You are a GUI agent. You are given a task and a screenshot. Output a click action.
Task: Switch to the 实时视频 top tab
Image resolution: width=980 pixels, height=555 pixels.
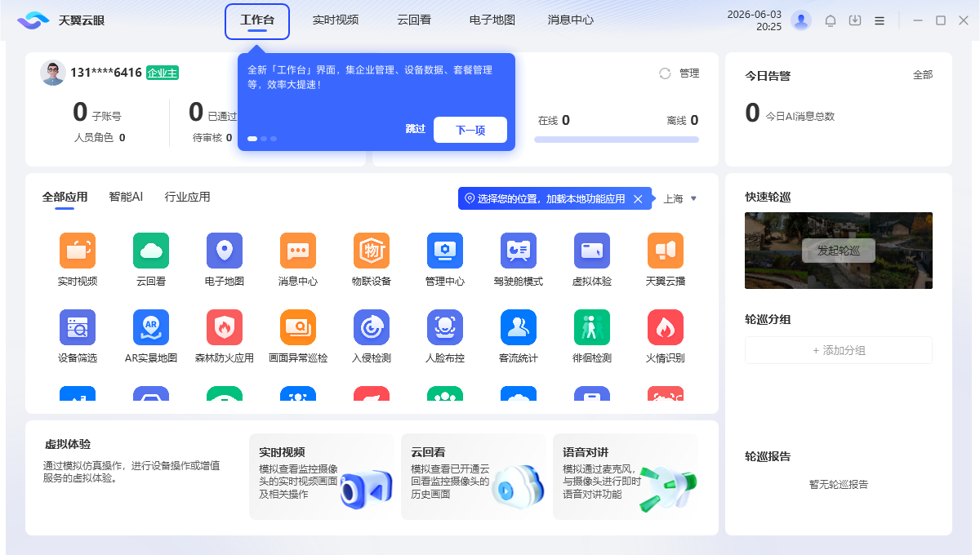coord(336,20)
